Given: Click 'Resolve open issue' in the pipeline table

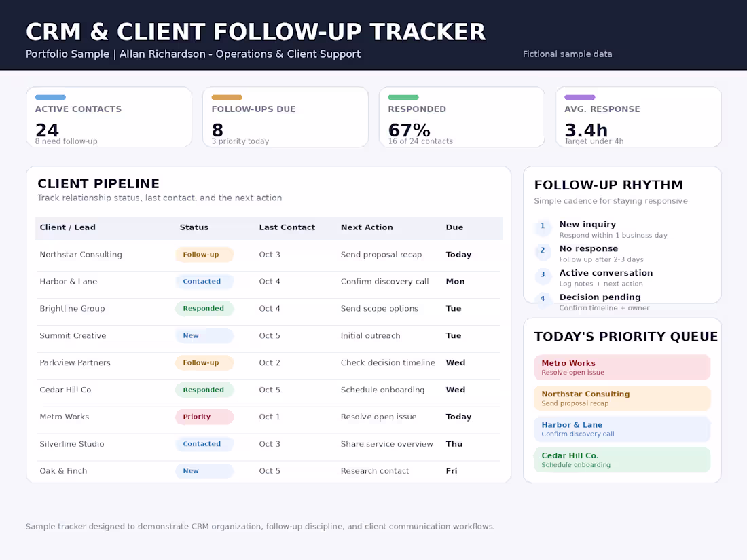Looking at the screenshot, I should (378, 417).
